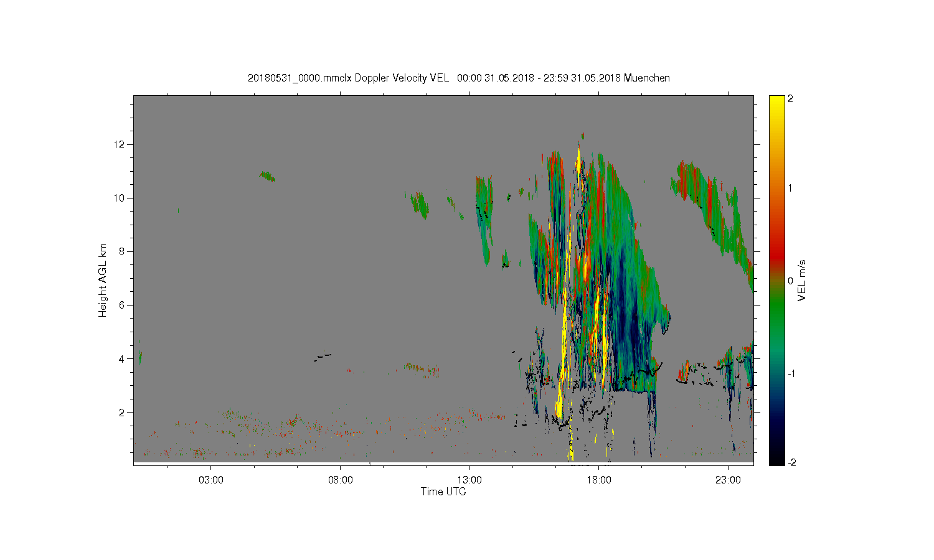Click the colorbar value -1 label
The width and height of the screenshot is (934, 560).
tap(791, 373)
